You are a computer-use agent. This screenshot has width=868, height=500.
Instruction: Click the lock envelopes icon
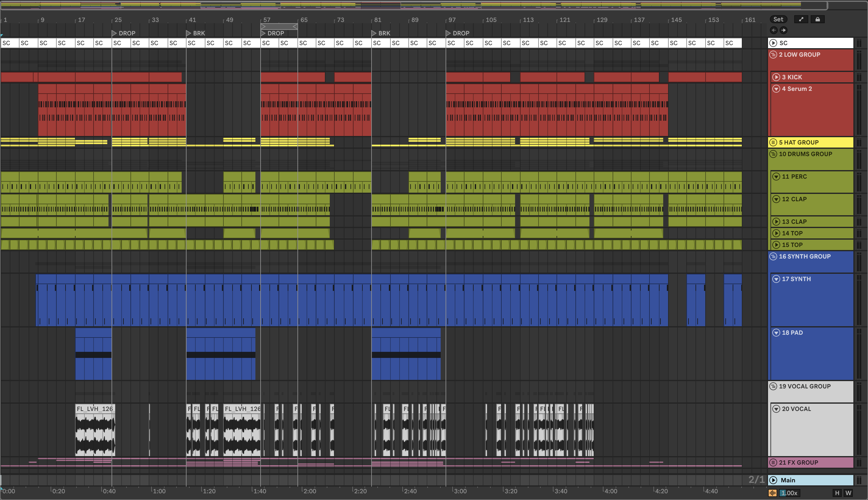click(817, 19)
